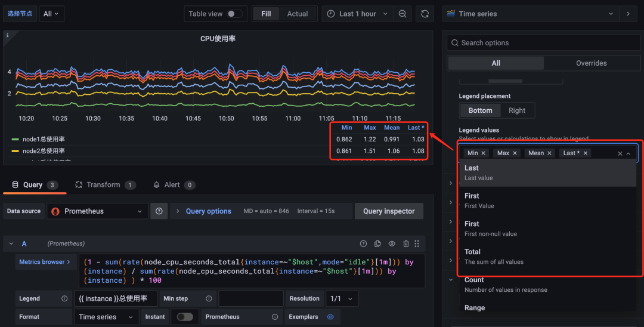Screen dimensions: 644x327
Task: Click the empty Min step input field
Action: [x=251, y=298]
